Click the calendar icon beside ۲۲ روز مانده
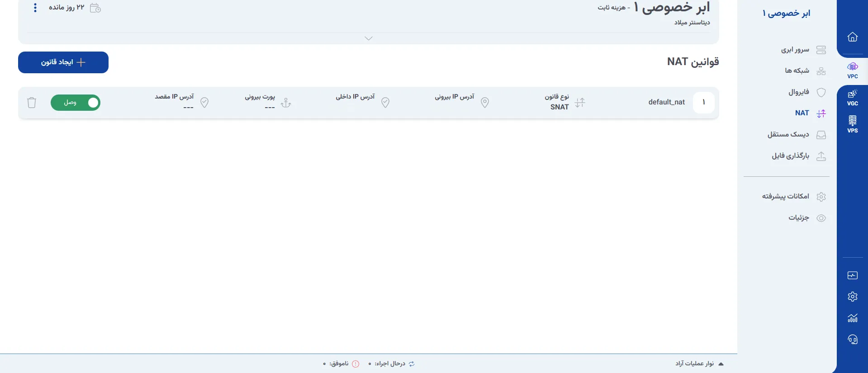The width and height of the screenshot is (868, 373). tap(95, 8)
